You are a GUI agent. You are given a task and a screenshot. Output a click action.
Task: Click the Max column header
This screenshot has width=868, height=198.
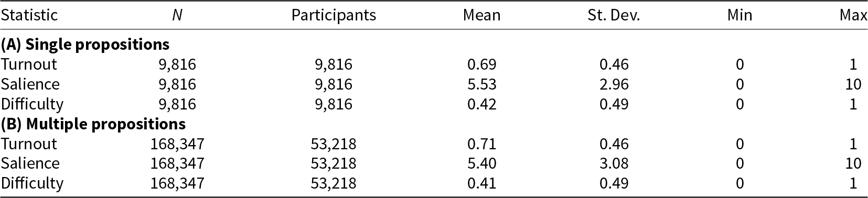click(853, 15)
